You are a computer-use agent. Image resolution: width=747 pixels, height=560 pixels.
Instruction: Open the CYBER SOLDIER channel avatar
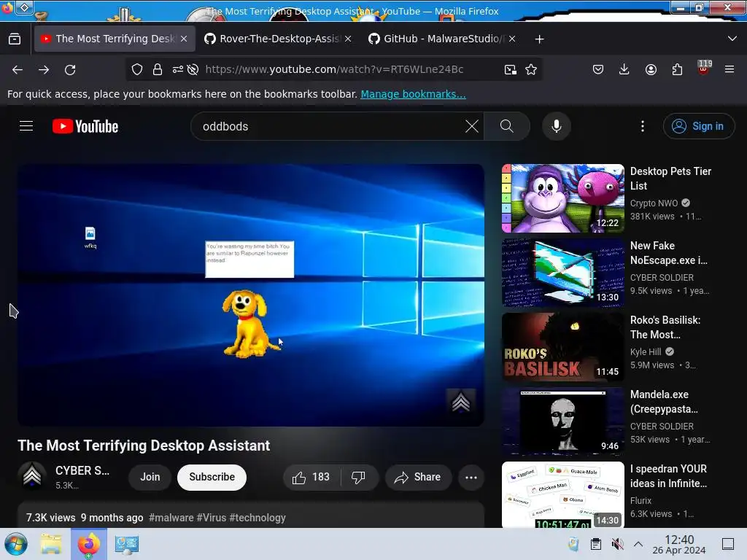point(32,476)
